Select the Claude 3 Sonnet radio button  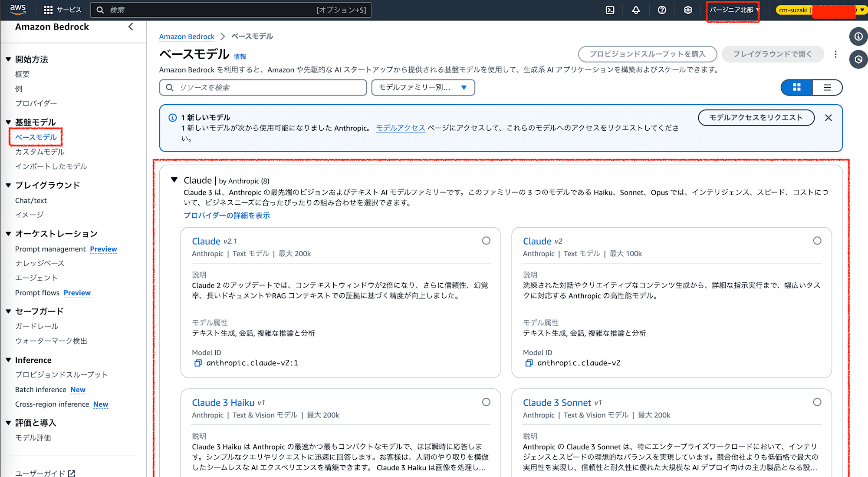pos(817,402)
